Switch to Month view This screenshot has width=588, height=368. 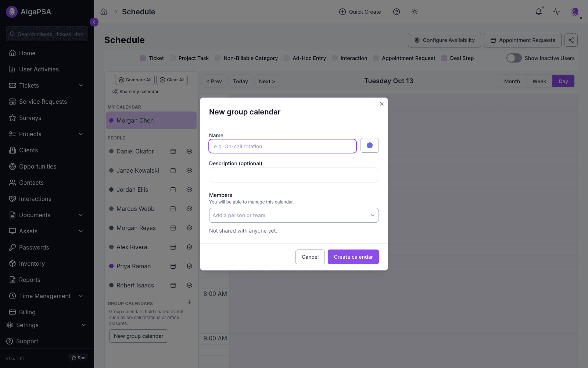pos(512,81)
